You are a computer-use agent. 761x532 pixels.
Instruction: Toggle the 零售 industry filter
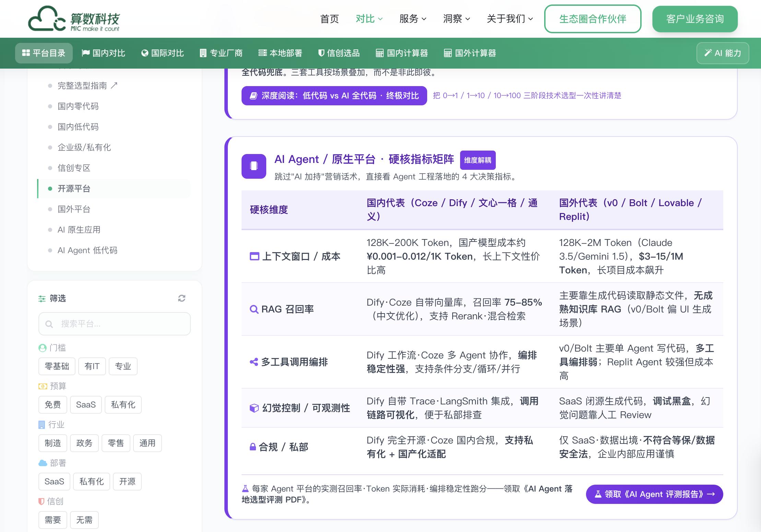pyautogui.click(x=116, y=443)
